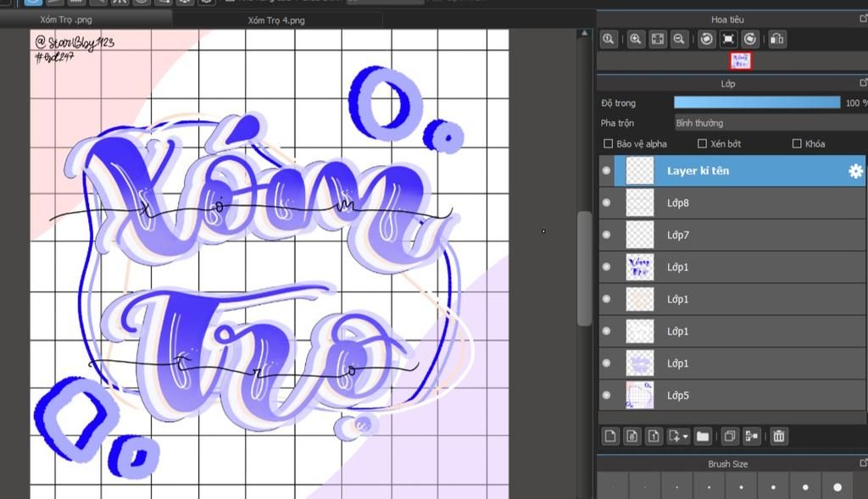Click the canvas vertical scrollbar thumb
868x499 pixels.
[x=584, y=269]
